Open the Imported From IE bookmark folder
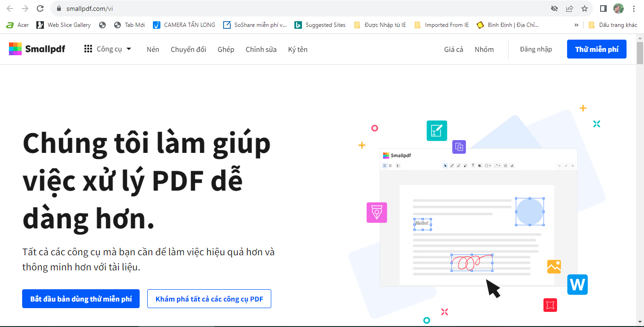Screen dimensions: 644x327 tap(441, 25)
